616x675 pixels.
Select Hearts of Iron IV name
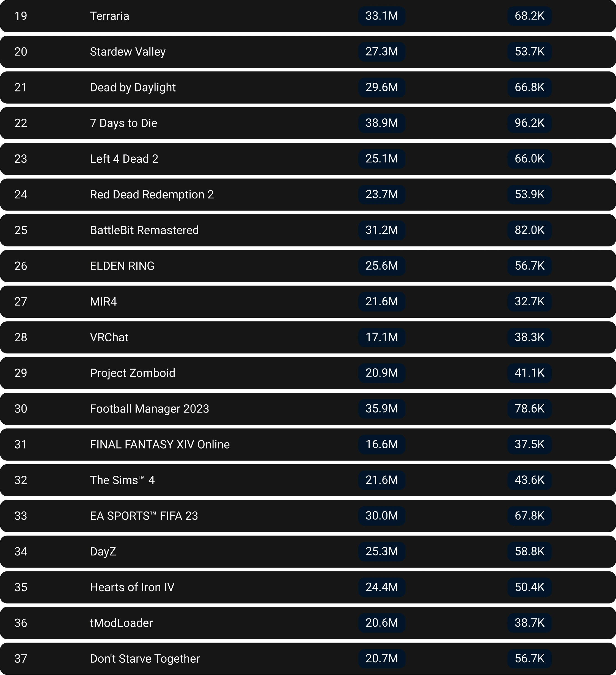click(132, 587)
